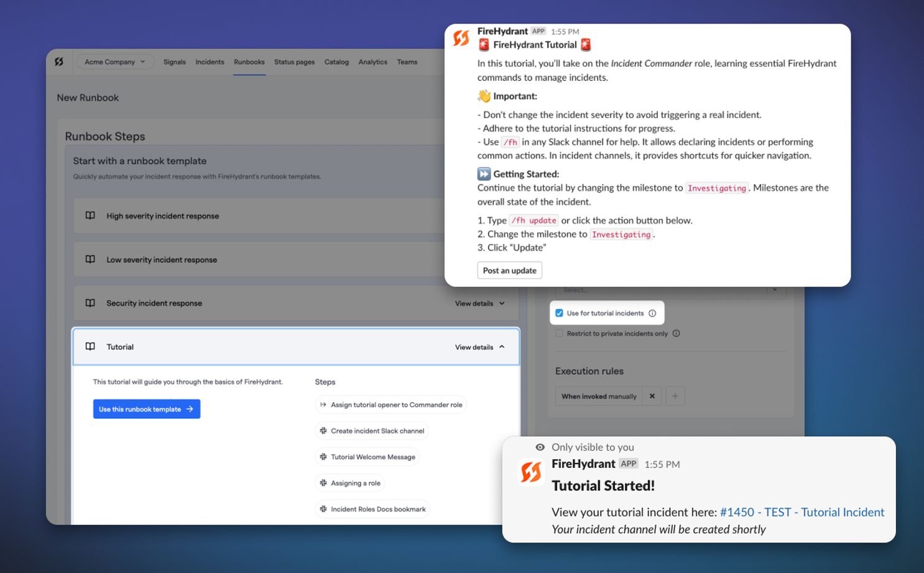Open the Teams tab

(x=407, y=62)
